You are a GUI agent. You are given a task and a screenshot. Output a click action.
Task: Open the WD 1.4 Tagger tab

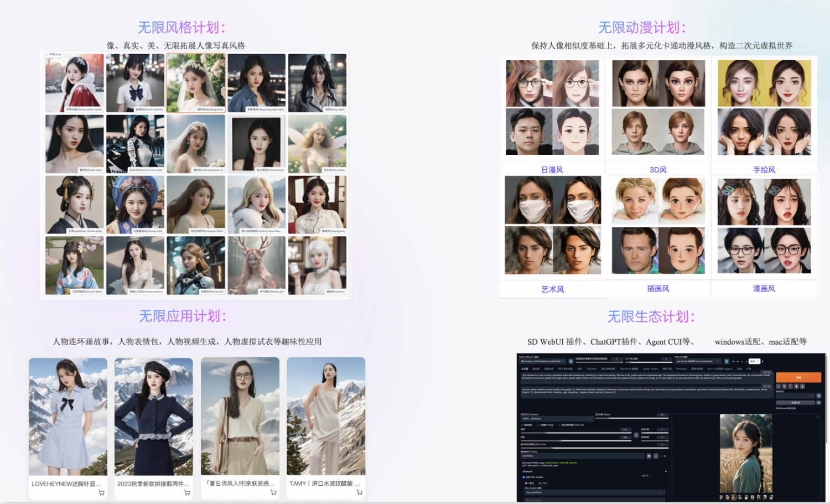(x=720, y=369)
